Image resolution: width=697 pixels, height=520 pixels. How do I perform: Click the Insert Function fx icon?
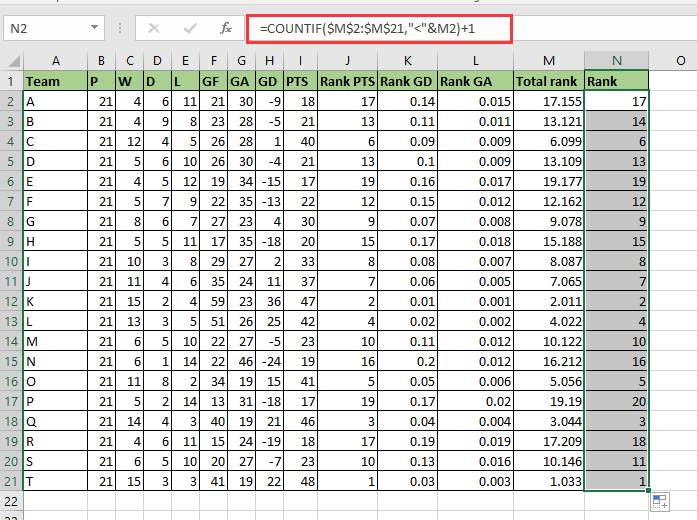point(226,29)
